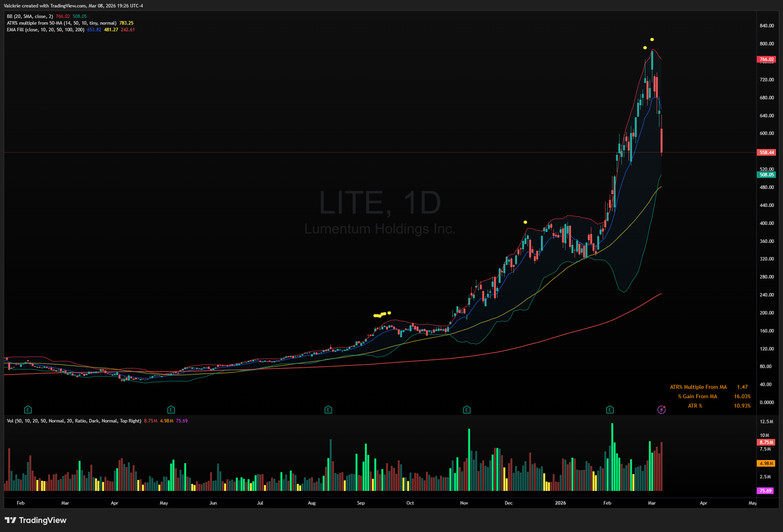Click the earnings marker near February 2026
783x532 pixels.
pos(610,410)
